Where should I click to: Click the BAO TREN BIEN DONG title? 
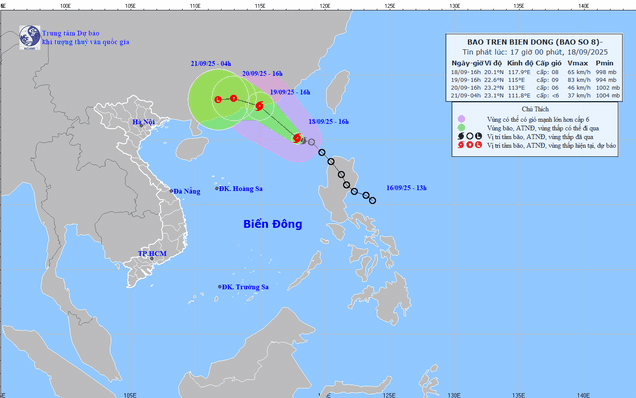[535, 42]
